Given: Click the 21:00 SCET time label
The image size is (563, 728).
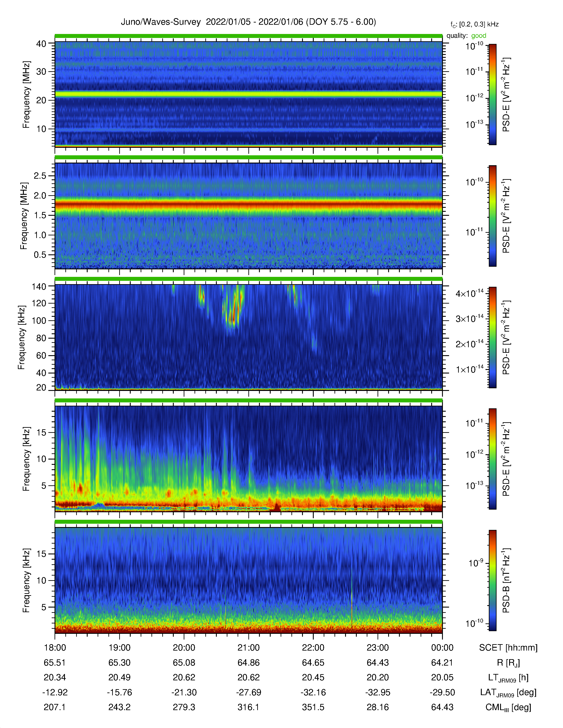Looking at the screenshot, I should [x=248, y=648].
